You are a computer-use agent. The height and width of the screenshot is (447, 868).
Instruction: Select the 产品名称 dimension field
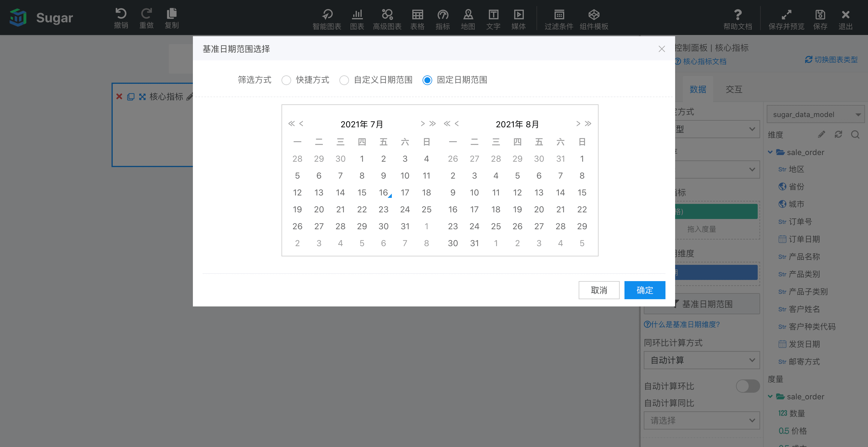tap(799, 257)
